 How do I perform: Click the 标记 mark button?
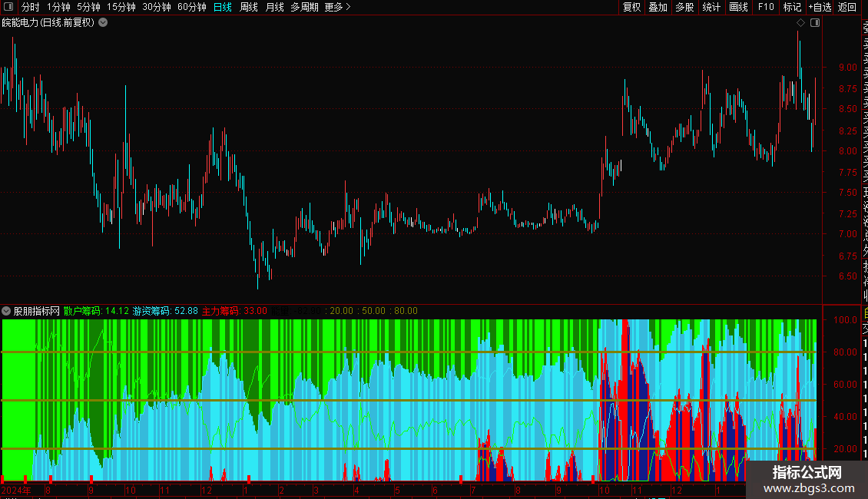(x=792, y=7)
